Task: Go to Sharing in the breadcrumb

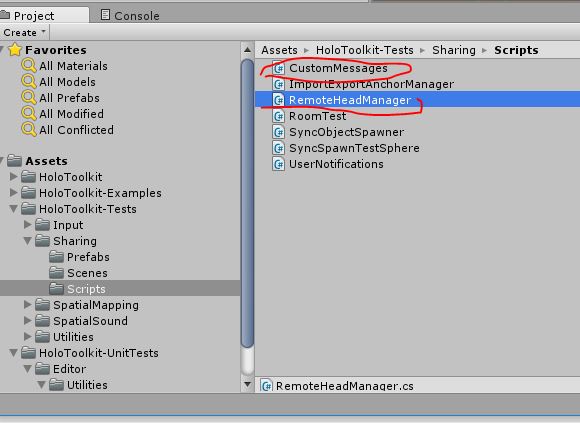Action: [x=454, y=50]
